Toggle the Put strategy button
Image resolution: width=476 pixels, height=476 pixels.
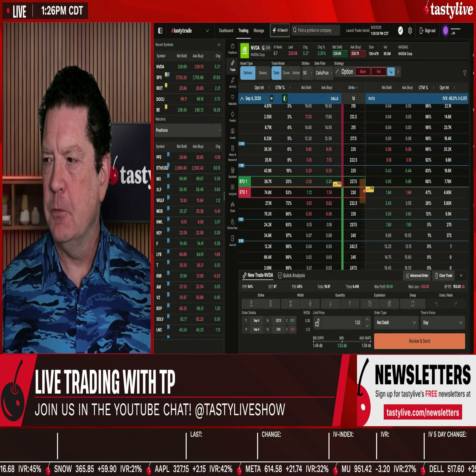pos(378,72)
